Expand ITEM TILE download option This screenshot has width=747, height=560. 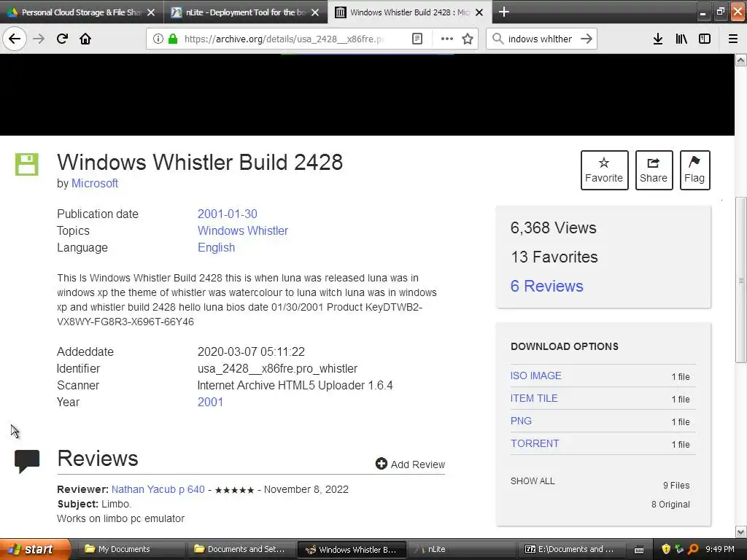point(534,398)
